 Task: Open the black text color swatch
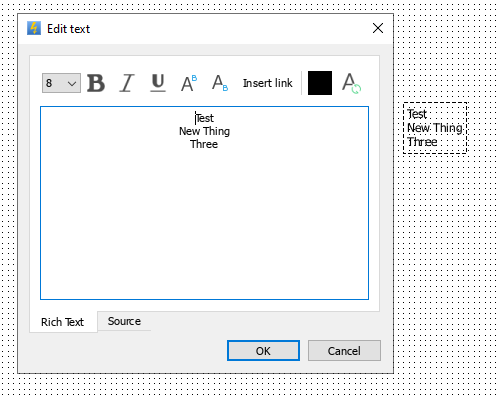320,83
